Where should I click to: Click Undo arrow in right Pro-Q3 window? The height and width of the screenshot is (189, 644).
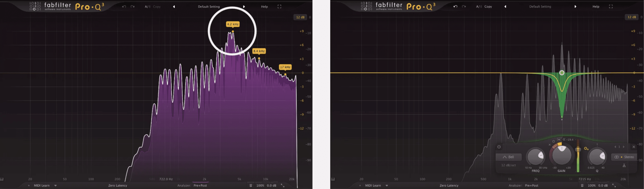click(455, 7)
